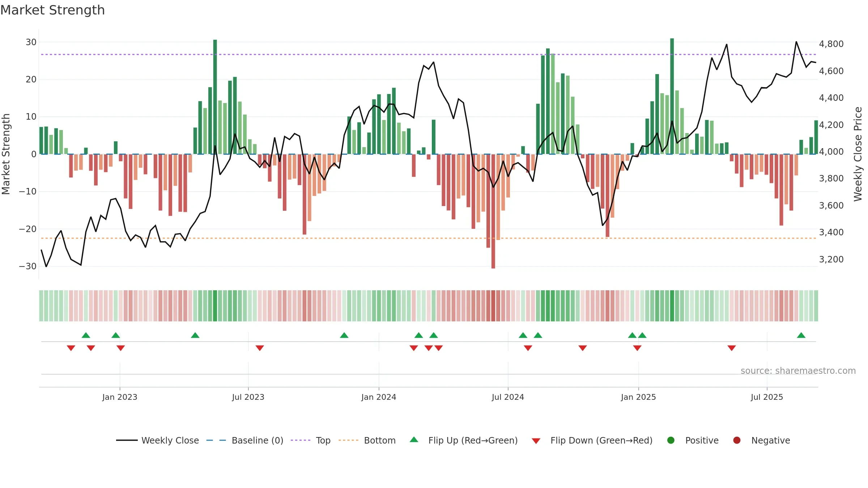Click the '3,200' price axis label
This screenshot has height=488, width=868.
[x=831, y=259]
